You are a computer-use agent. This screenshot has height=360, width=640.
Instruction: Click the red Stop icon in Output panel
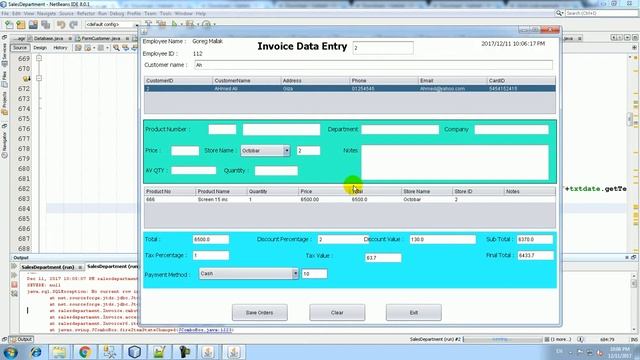coord(14,284)
